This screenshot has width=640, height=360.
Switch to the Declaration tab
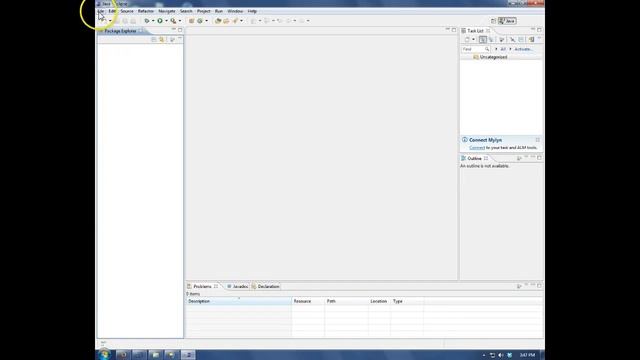coord(266,287)
